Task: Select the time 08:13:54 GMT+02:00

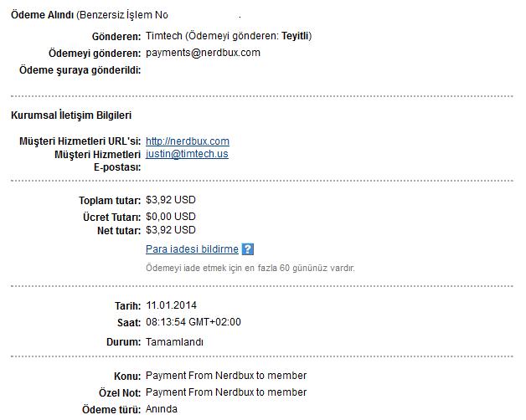Action: point(193,322)
